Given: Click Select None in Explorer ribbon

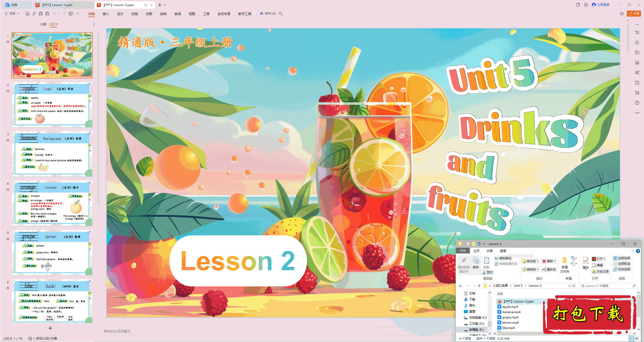Looking at the screenshot, I should pos(622,264).
